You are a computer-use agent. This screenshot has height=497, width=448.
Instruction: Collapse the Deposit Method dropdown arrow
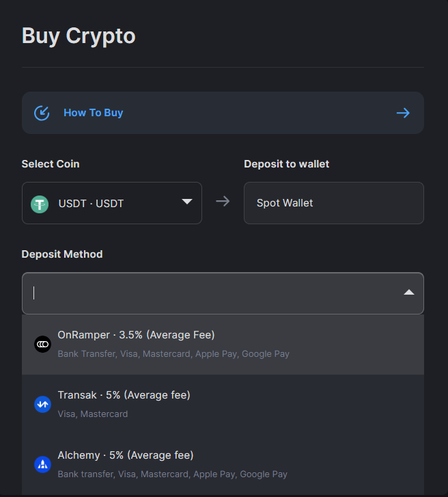coord(409,292)
